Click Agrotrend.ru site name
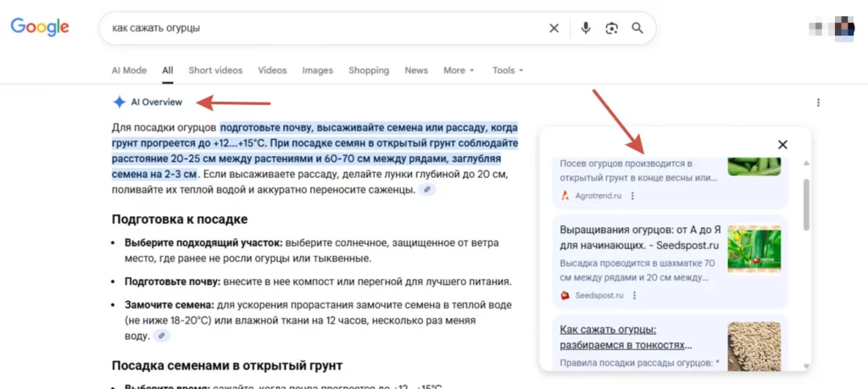The height and width of the screenshot is (389, 868). pyautogui.click(x=598, y=196)
